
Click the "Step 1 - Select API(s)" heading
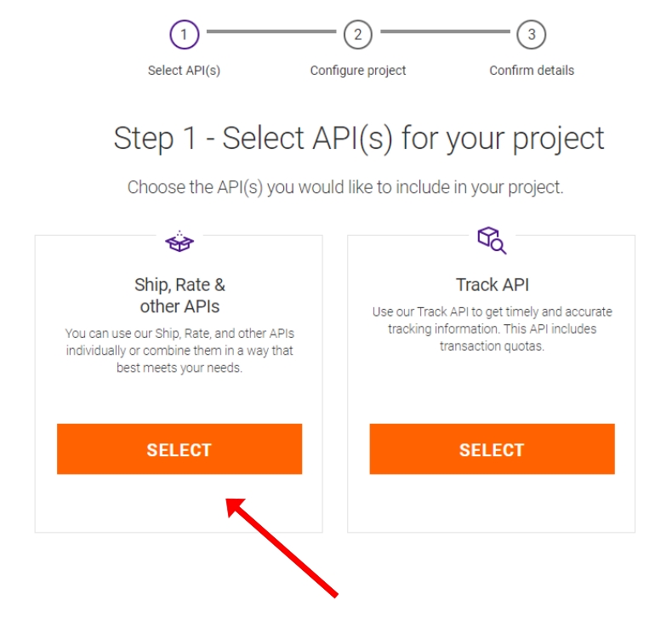(x=359, y=139)
